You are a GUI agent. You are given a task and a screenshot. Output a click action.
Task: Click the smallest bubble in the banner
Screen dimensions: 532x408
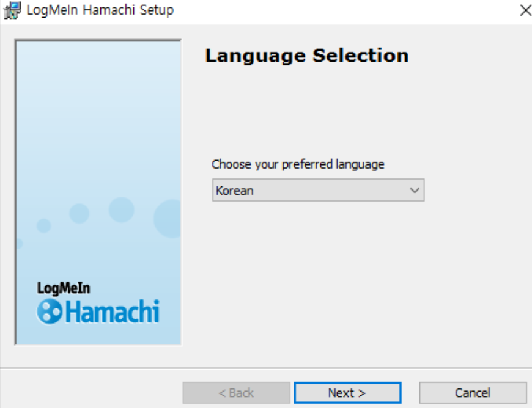[x=19, y=243]
